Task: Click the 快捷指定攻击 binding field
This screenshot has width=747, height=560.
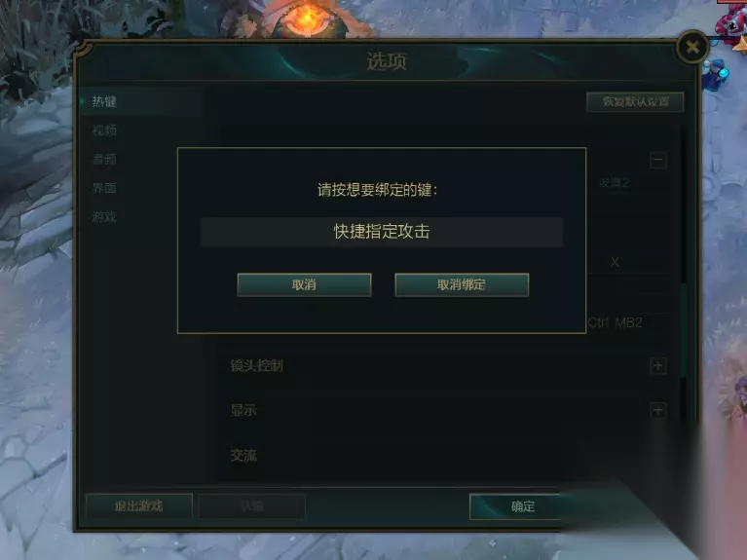Action: click(x=382, y=232)
